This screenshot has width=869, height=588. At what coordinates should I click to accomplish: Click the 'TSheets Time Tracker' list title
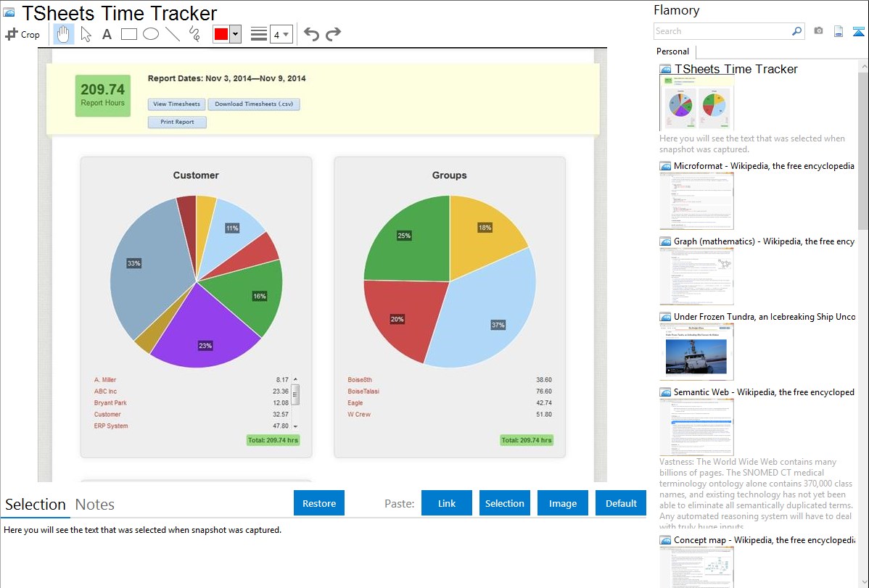[736, 70]
